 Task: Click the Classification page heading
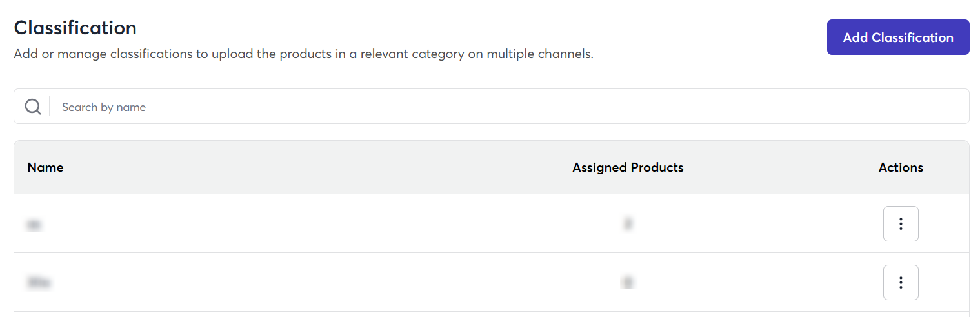click(75, 28)
